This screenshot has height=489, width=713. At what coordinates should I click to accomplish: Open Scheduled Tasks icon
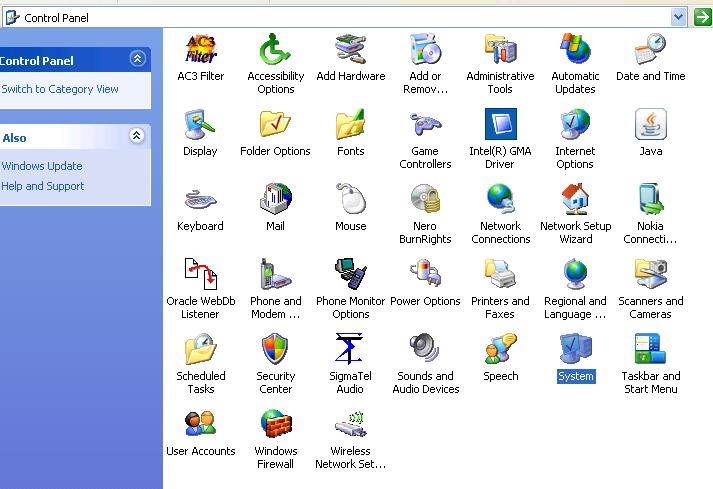coord(201,349)
